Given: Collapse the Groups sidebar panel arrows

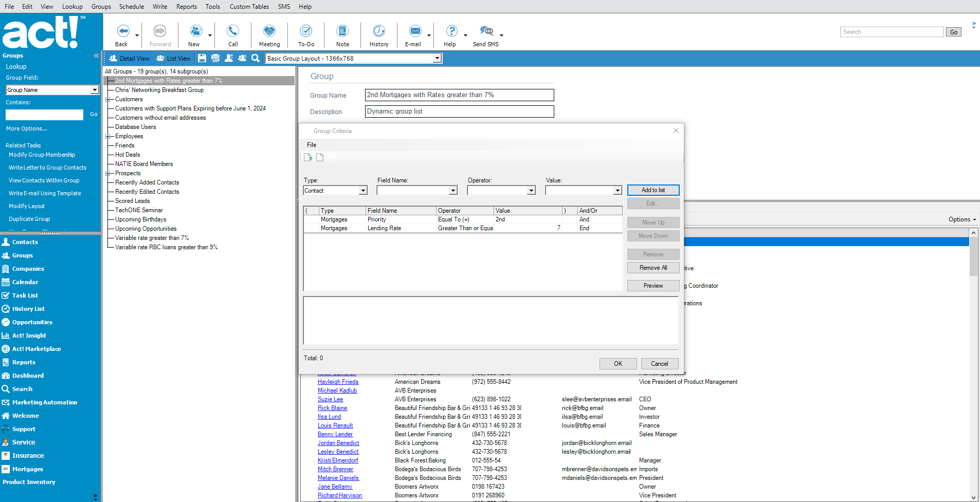Looking at the screenshot, I should point(96,55).
